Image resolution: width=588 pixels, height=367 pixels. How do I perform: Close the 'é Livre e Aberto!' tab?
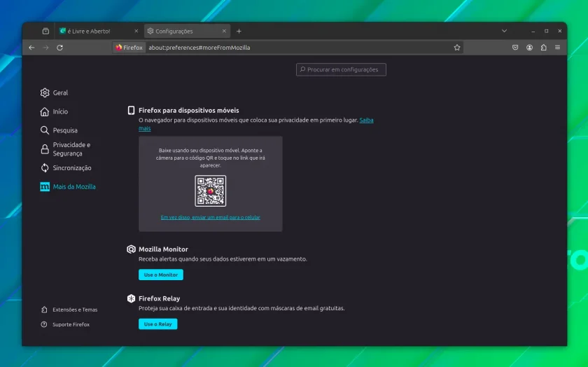click(x=136, y=31)
